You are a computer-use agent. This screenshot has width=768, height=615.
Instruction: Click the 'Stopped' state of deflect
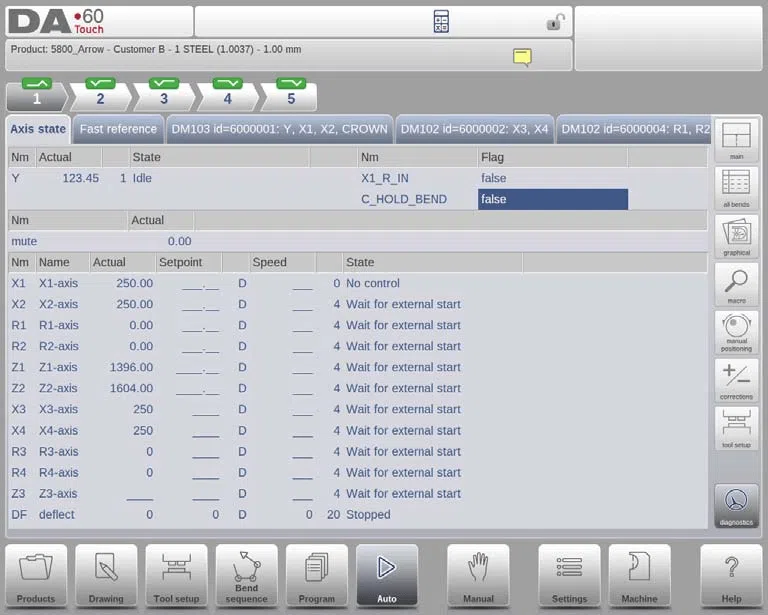click(x=368, y=515)
